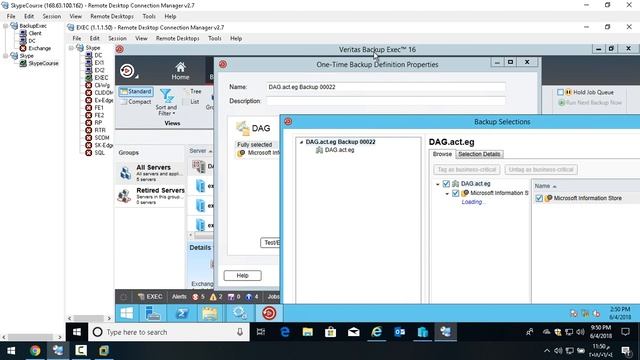The image size is (640, 360).
Task: Open Remote Desktops menu in inner window
Action: (x=178, y=38)
